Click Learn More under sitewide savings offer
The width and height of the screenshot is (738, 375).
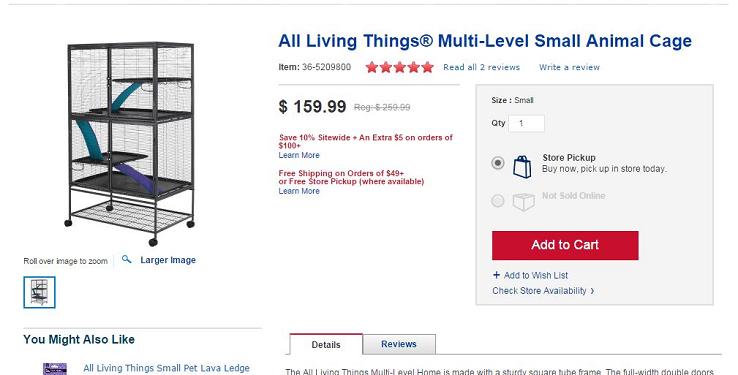pos(299,155)
